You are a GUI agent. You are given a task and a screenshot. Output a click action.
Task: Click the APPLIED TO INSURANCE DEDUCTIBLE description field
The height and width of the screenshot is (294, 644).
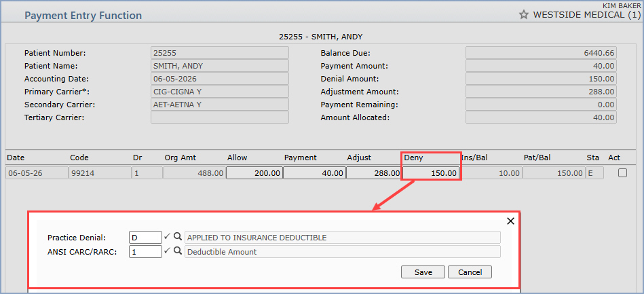coord(343,237)
